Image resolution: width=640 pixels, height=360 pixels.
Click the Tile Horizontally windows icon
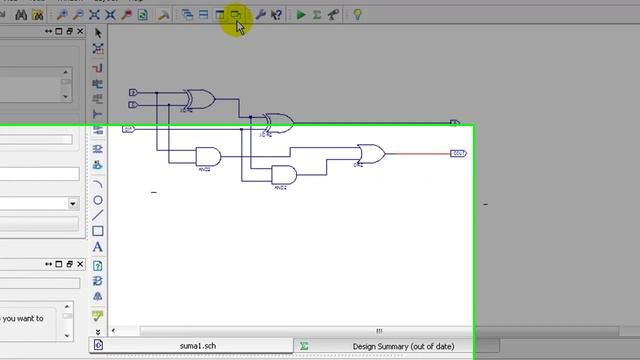point(203,15)
